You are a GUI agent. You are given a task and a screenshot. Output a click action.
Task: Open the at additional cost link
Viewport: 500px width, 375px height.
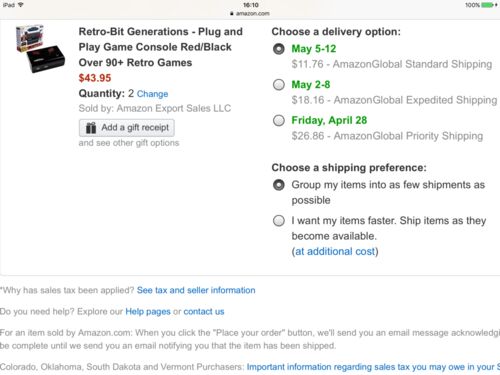(335, 251)
